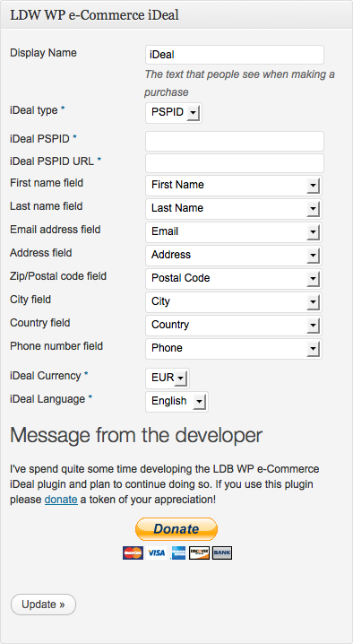Screen dimensions: 353x644
Task: Open the Postal Code dropdown
Action: [234, 278]
